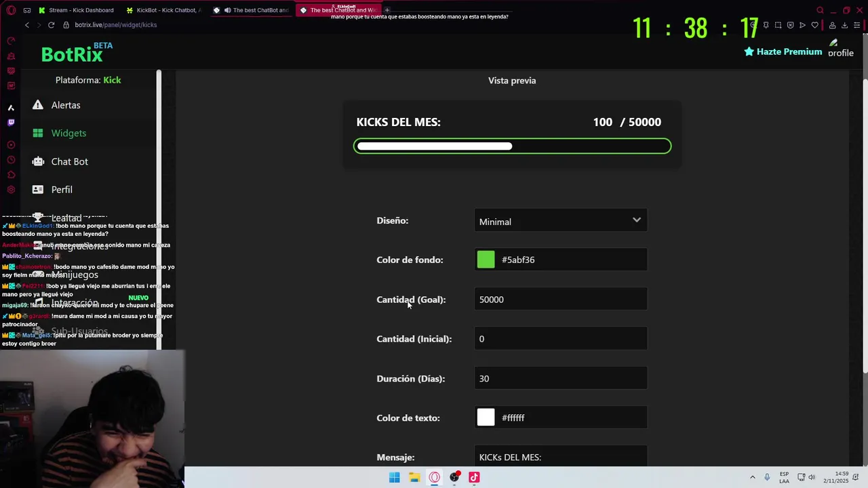This screenshot has width=868, height=488.
Task: Click the snapshot icon in address bar
Action: coord(778,25)
